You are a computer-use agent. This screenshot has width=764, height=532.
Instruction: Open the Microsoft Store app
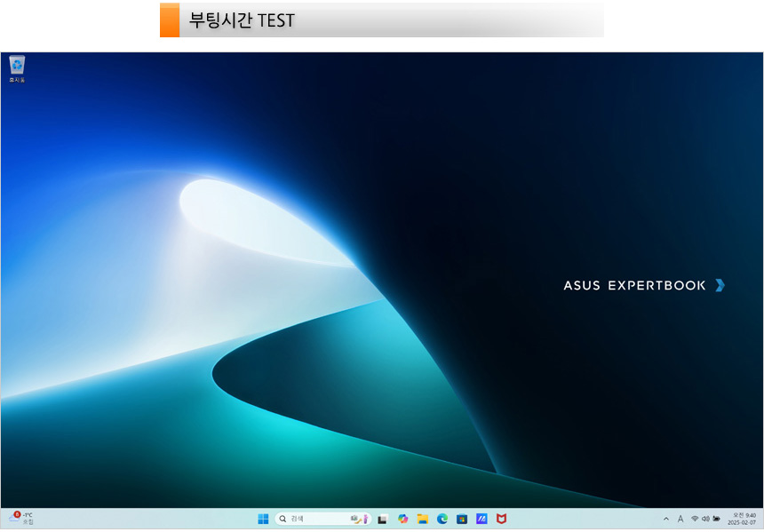click(x=462, y=519)
